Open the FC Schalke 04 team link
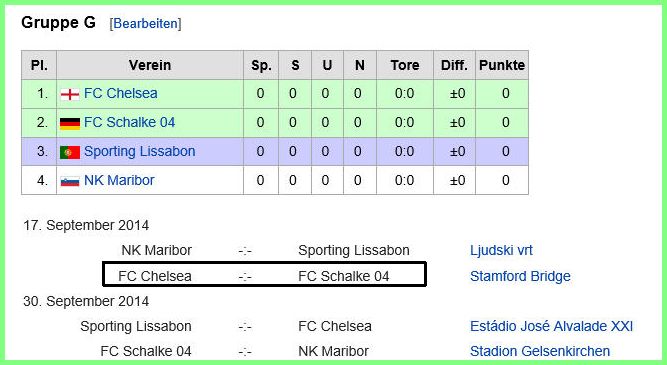Image resolution: width=667 pixels, height=365 pixels. coord(129,122)
